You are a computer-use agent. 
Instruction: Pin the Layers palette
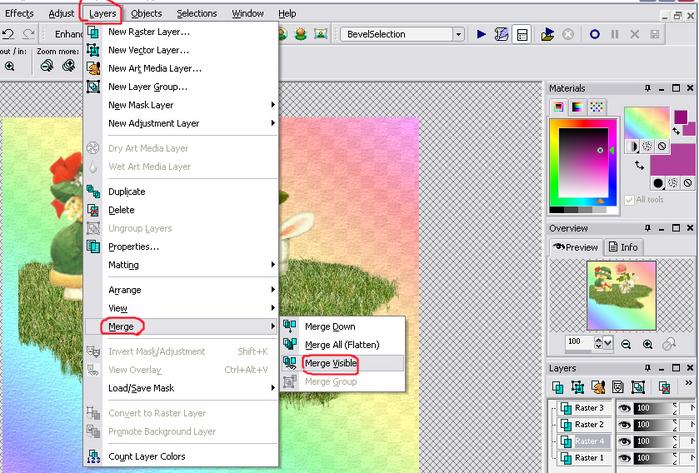648,368
